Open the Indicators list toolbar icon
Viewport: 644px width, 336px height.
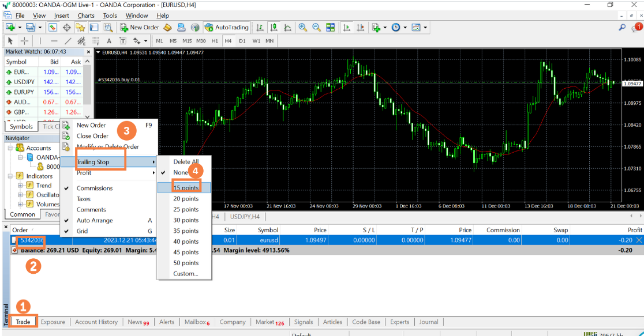376,28
